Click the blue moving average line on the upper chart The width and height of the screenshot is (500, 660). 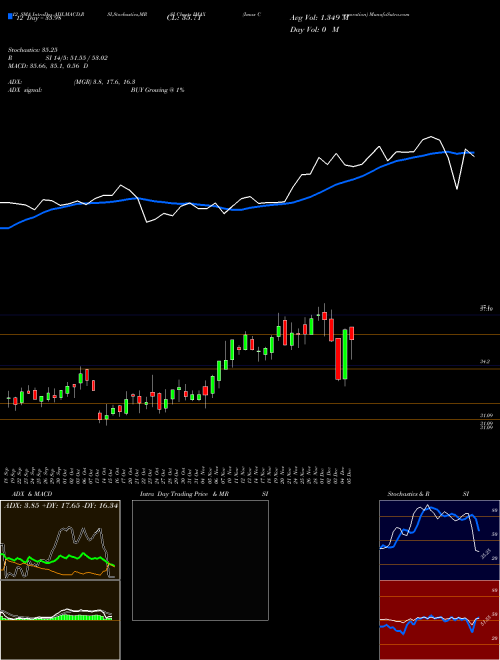coord(236,209)
